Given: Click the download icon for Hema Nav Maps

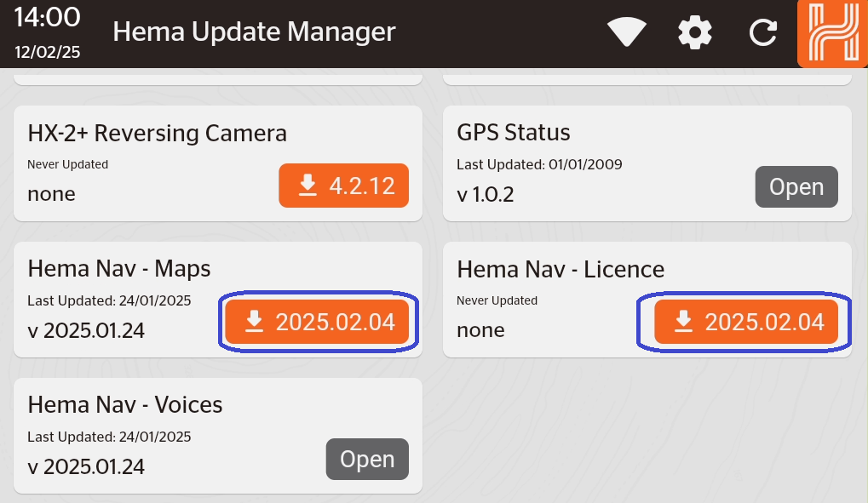Looking at the screenshot, I should [x=253, y=322].
